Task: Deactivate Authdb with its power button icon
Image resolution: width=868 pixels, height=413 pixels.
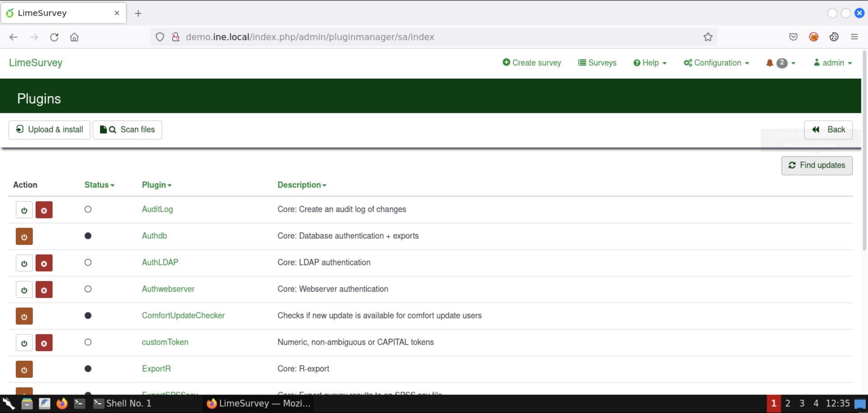Action: coord(24,236)
